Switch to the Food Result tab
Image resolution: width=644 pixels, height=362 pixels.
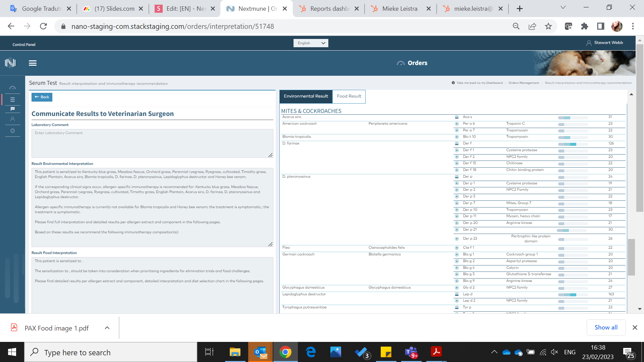click(349, 96)
